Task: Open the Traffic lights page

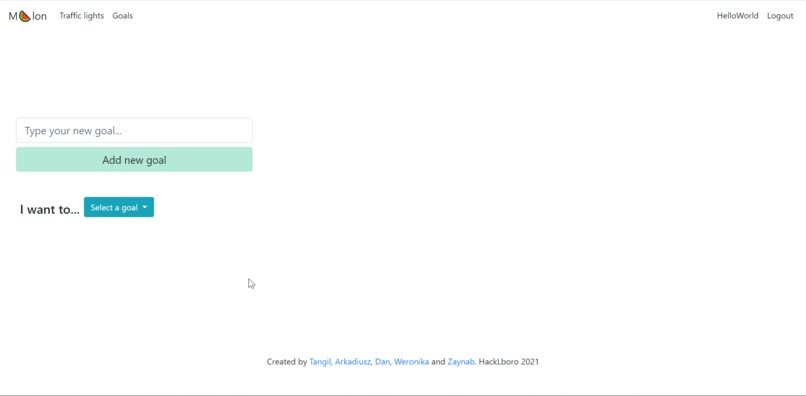Action: pos(82,16)
